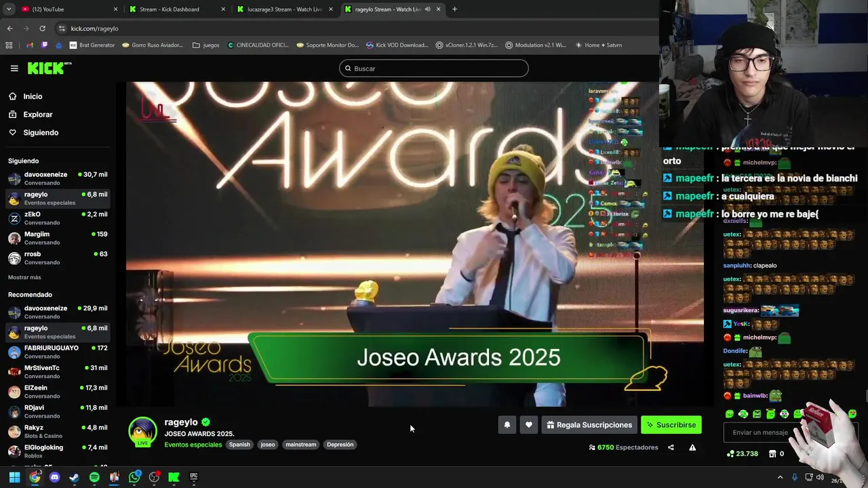Click the joseo tag

click(268, 445)
